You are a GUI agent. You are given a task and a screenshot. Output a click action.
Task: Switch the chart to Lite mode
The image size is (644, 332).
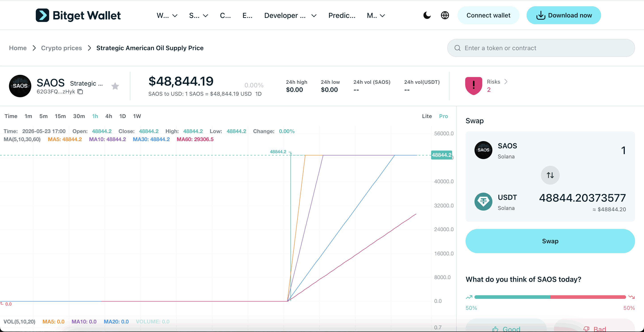427,116
